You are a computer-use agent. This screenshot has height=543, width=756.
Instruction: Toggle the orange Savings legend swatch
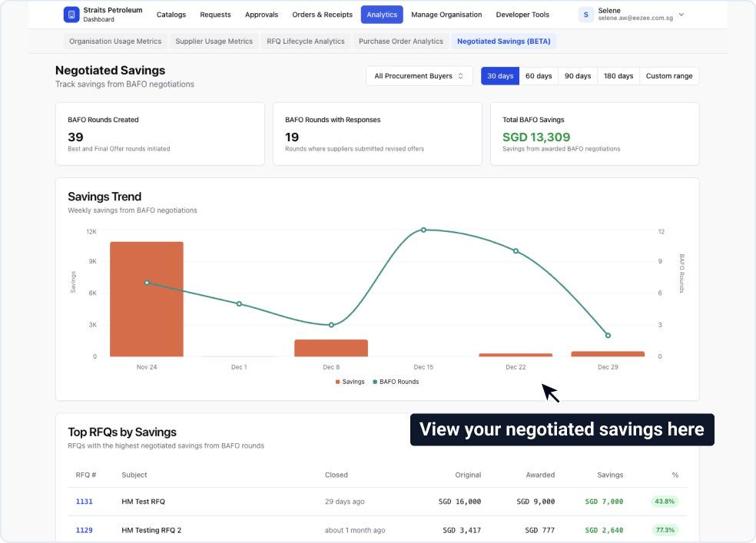point(338,382)
